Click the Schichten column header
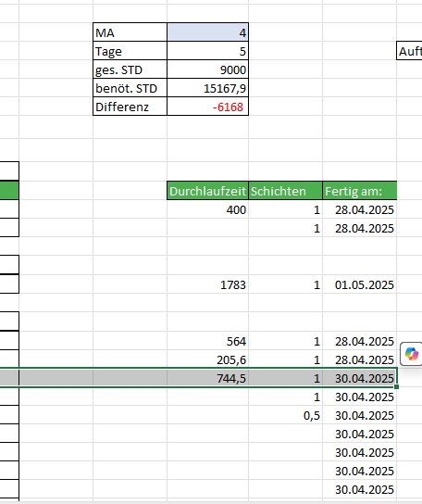The image size is (422, 504). pyautogui.click(x=285, y=191)
